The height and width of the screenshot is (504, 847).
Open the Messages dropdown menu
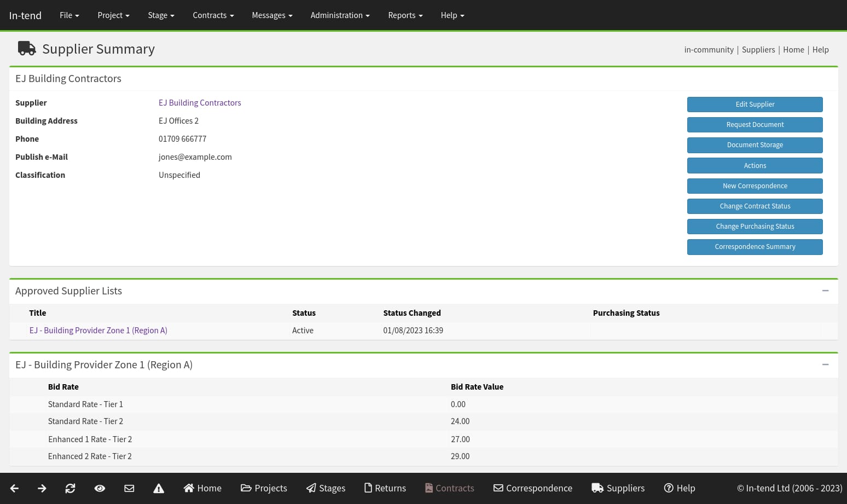coord(272,15)
